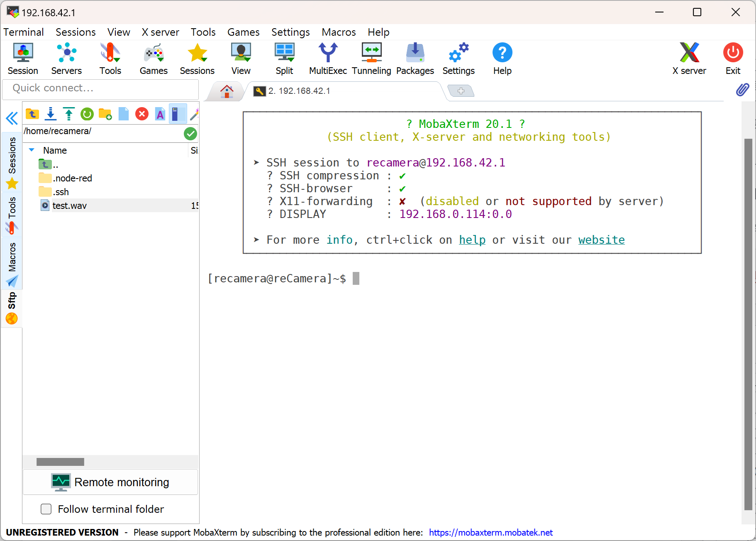Screen dimensions: 756x541
Task: Select the parent '..' folder entry
Action: [49, 164]
